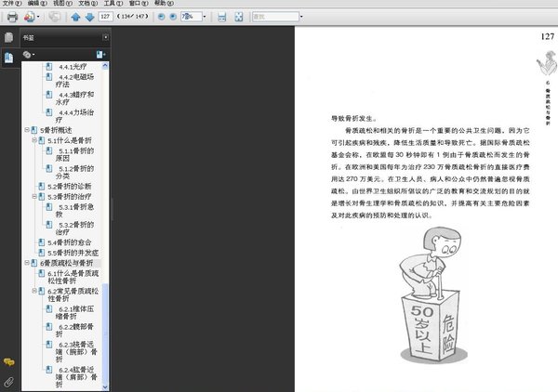Select bookmark 5.3.1骨折急救
This screenshot has width=558, height=392.
74,211
